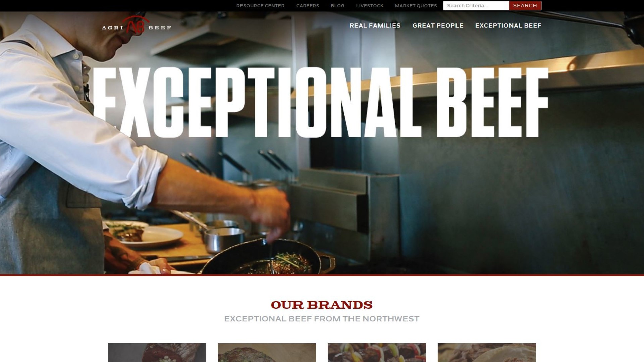Click the Agri Beef logo
The width and height of the screenshot is (644, 362).
click(x=137, y=25)
